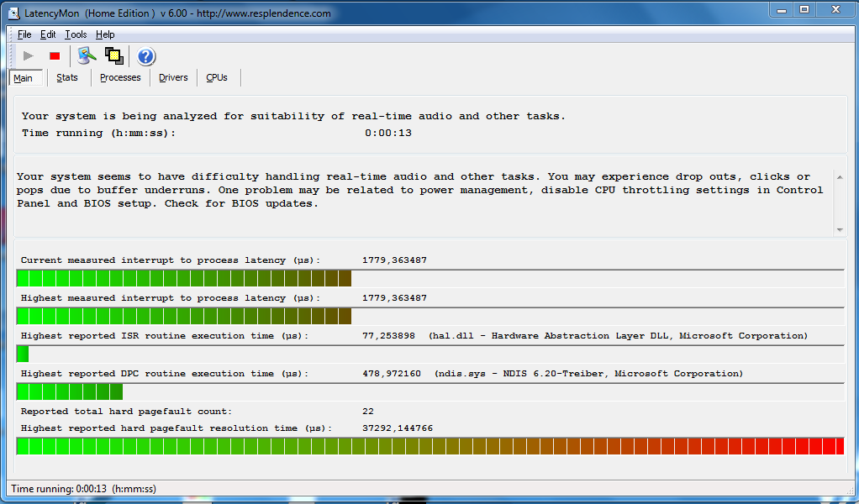The height and width of the screenshot is (504, 859).
Task: Click the overlapping windows toolbar icon
Action: (x=114, y=55)
